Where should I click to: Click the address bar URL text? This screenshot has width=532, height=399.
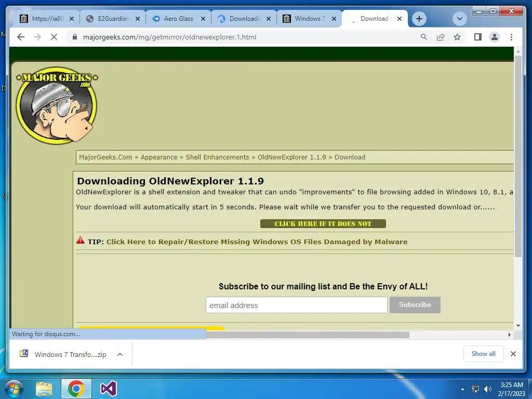click(170, 37)
